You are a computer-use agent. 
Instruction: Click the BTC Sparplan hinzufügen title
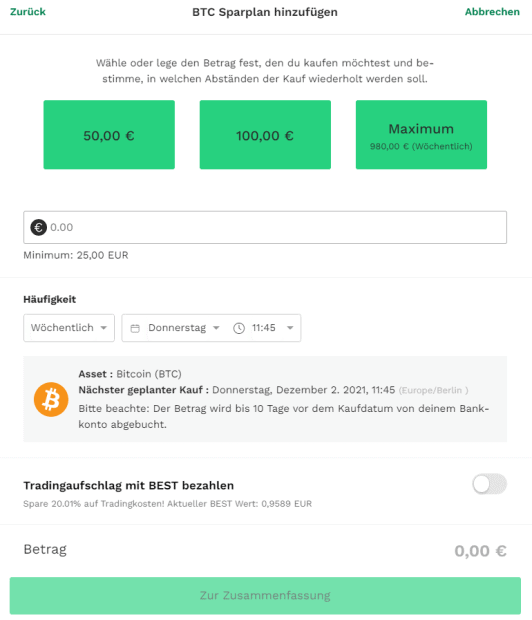pyautogui.click(x=265, y=12)
